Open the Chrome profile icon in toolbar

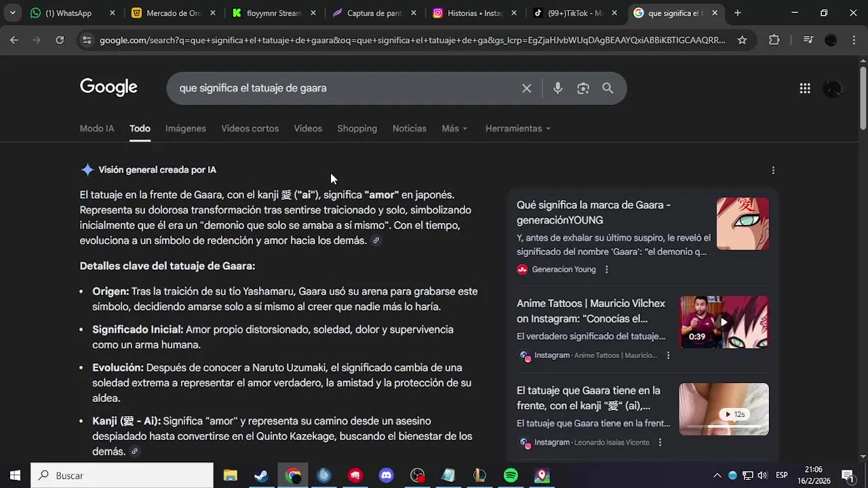point(831,40)
